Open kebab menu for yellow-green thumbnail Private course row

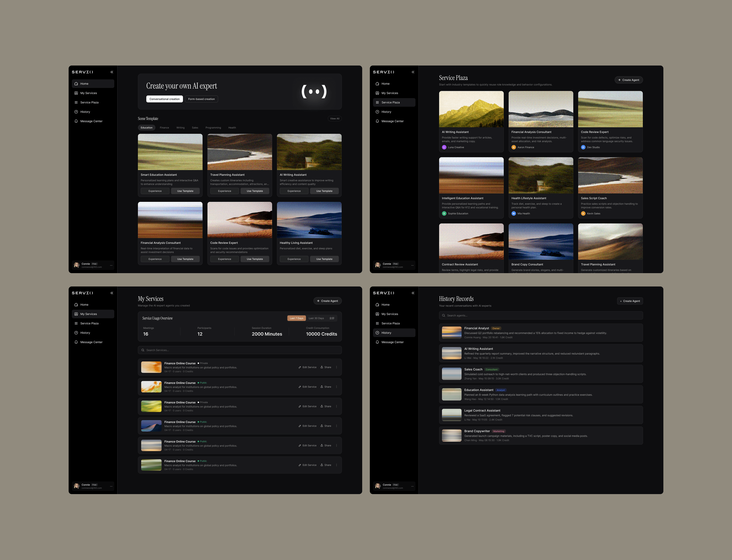[x=336, y=406]
